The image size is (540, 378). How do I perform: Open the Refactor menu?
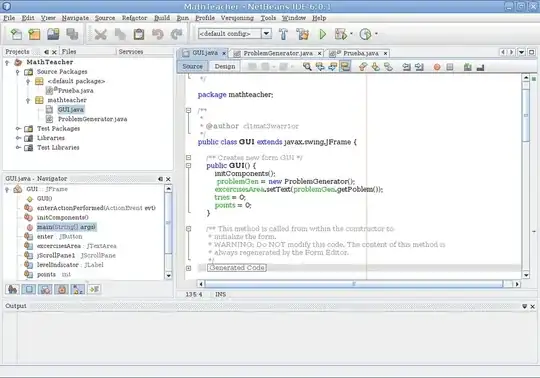pos(134,18)
